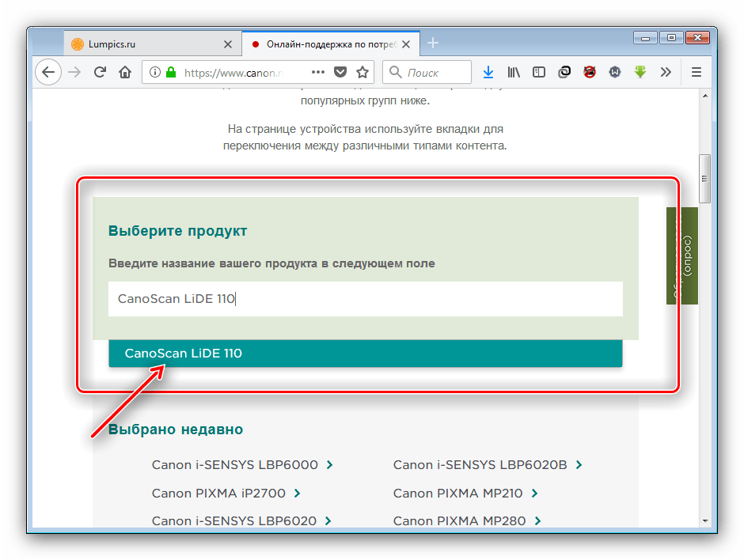Screen dimensions: 744x560
Task: Go back with the browser Back arrow
Action: pyautogui.click(x=48, y=72)
